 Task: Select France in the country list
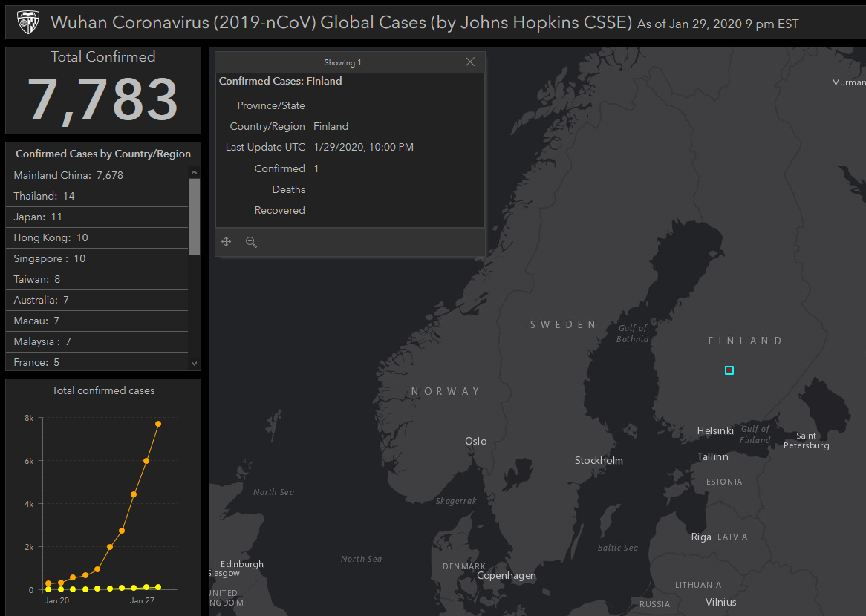(36, 363)
